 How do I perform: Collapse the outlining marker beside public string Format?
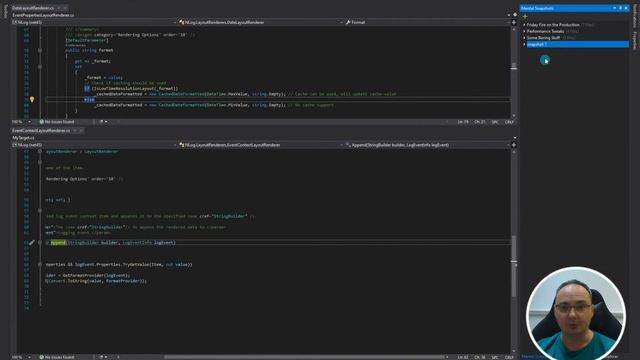[x=40, y=50]
